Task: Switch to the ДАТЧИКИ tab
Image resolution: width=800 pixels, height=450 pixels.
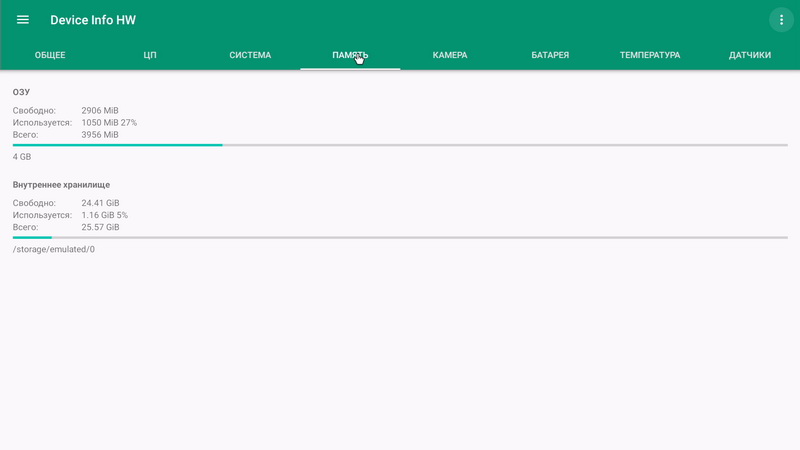Action: pos(750,55)
